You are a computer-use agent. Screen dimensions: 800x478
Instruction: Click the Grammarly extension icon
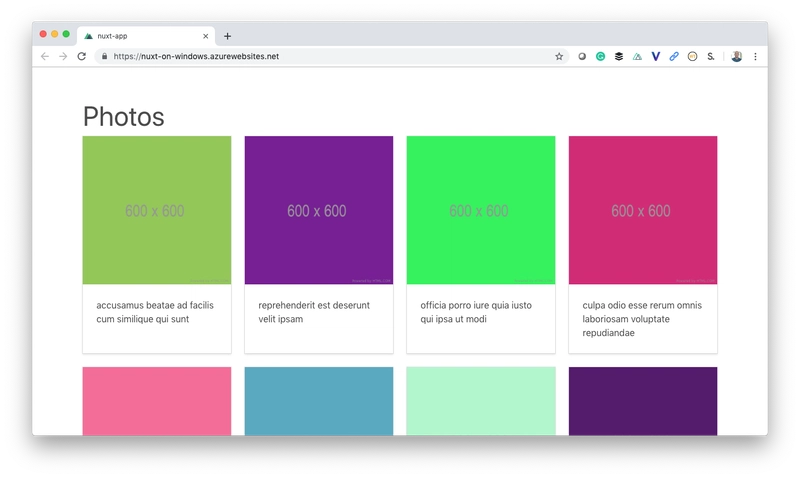click(600, 57)
